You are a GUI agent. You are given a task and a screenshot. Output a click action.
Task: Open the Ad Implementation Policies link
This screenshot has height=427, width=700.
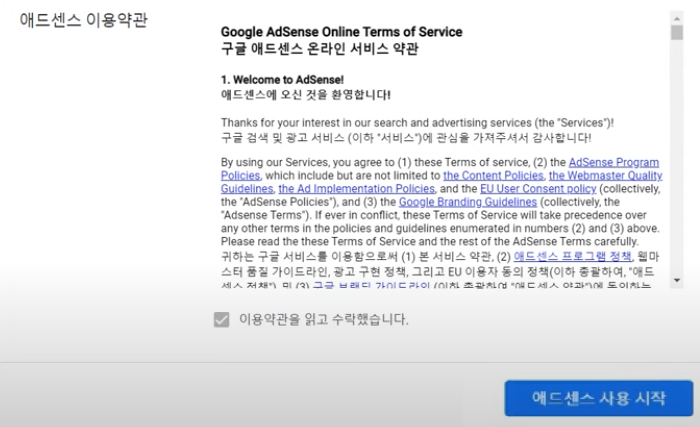coord(356,189)
